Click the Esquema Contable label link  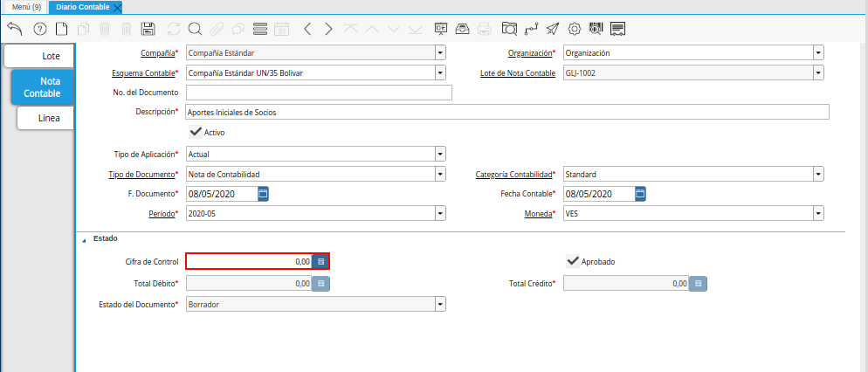click(143, 72)
